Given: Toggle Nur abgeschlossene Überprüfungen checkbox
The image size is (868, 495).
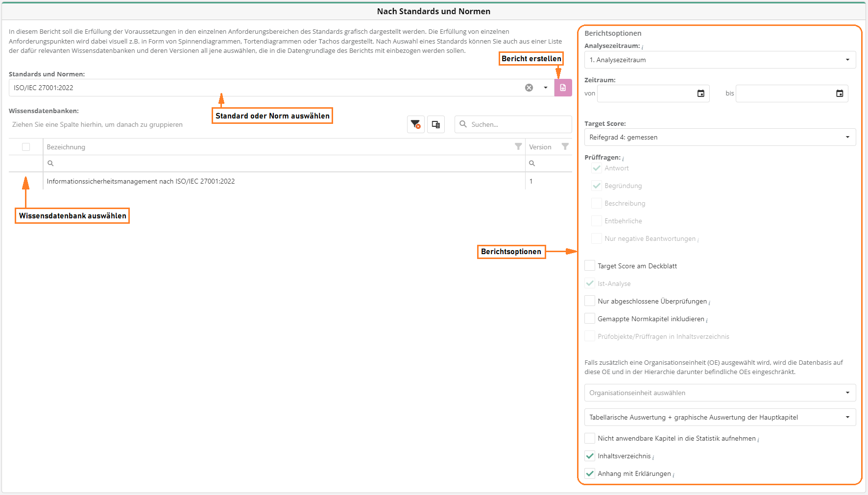Looking at the screenshot, I should [590, 301].
